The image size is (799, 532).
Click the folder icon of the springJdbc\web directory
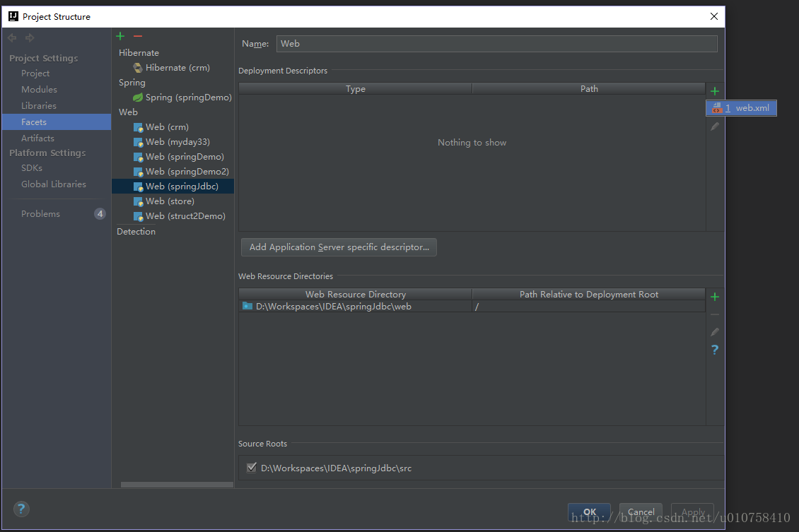point(247,306)
